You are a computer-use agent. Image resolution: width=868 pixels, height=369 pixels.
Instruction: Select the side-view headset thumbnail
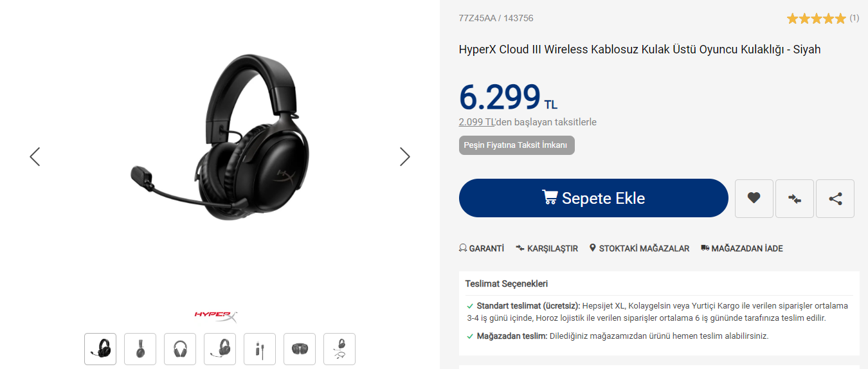[x=140, y=349]
